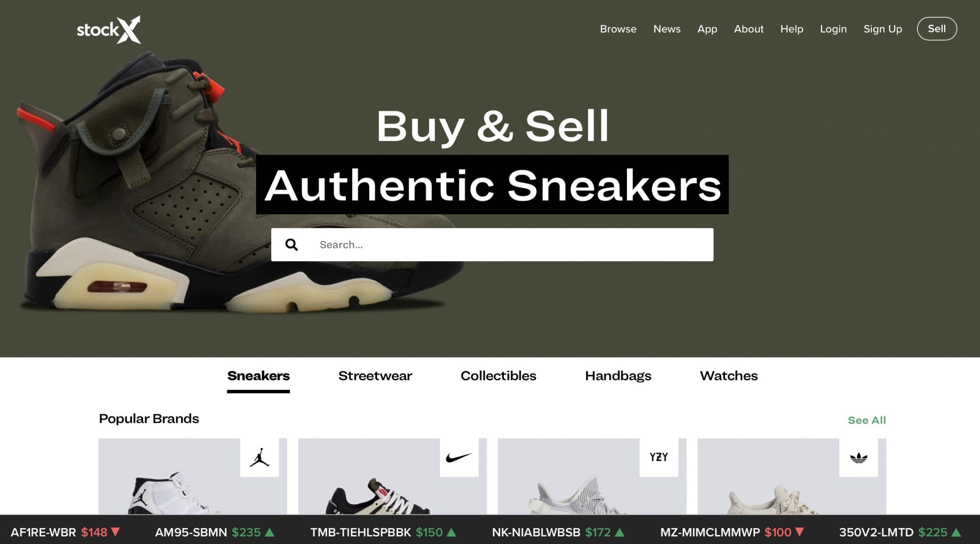Click the green up arrow beside 350V2-LMTD
This screenshot has height=544, width=980.
pyautogui.click(x=956, y=532)
